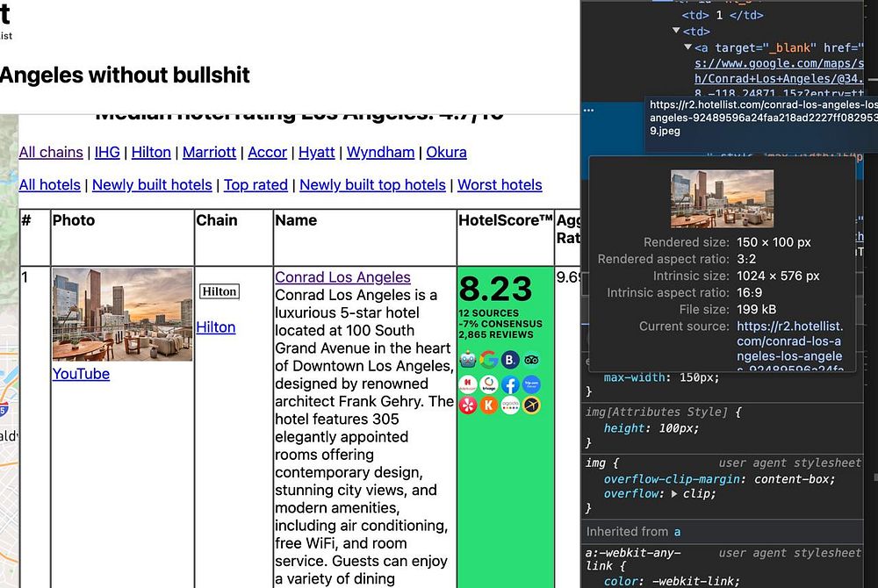Screen dimensions: 878x588
Task: Click the Booking.com source icon
Action: point(510,360)
